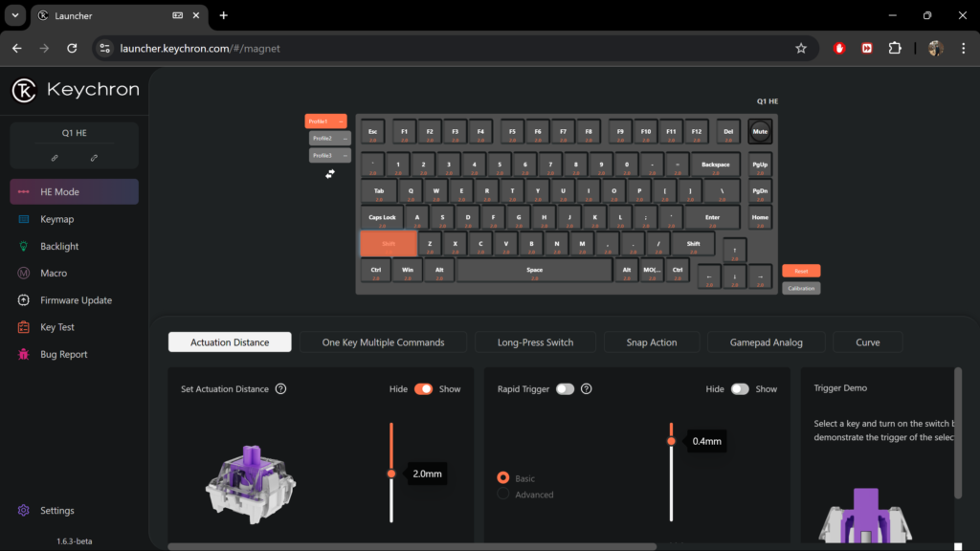Click the 1.6.3-beta version label

coord(75,541)
